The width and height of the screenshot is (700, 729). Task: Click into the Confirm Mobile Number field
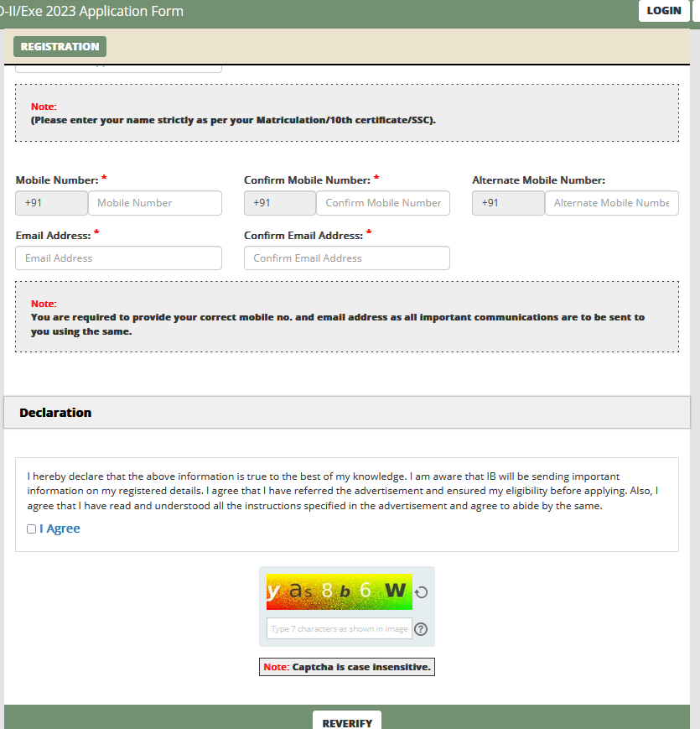pyautogui.click(x=382, y=203)
